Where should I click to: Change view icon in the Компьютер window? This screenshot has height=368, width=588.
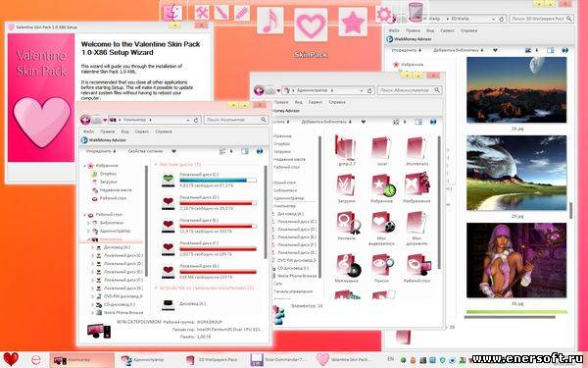(x=222, y=151)
